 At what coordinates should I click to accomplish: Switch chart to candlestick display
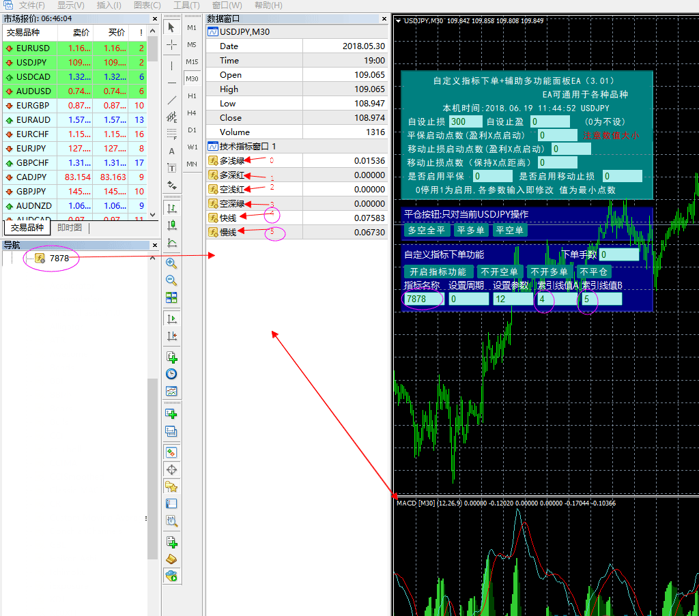click(171, 225)
